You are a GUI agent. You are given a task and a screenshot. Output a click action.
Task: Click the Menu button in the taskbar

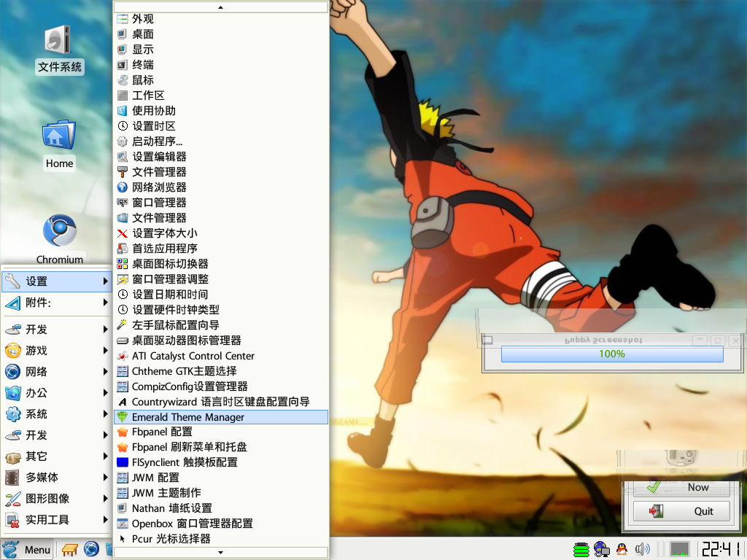pos(27,550)
